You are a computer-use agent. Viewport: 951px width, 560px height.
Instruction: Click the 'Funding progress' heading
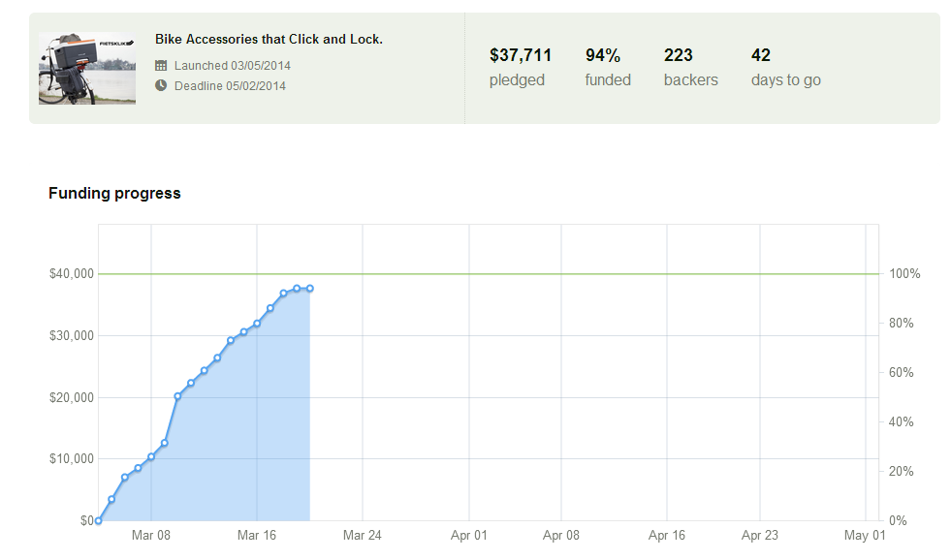[114, 194]
